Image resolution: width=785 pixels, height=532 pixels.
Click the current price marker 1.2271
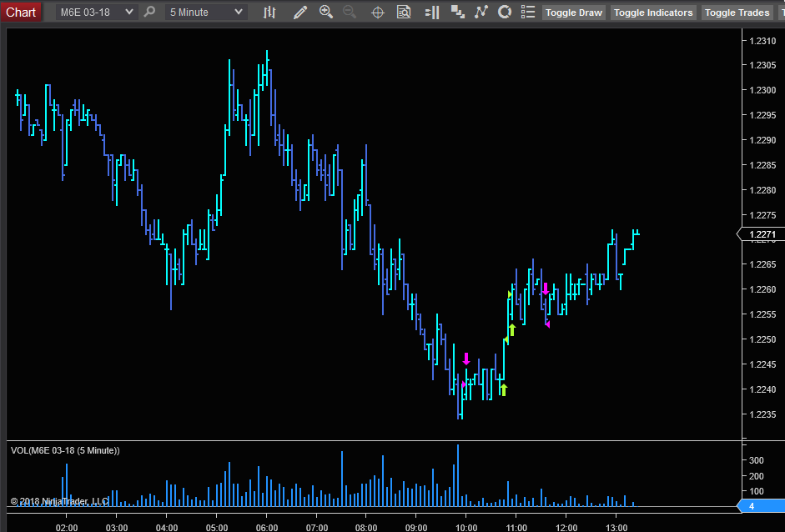tap(761, 234)
